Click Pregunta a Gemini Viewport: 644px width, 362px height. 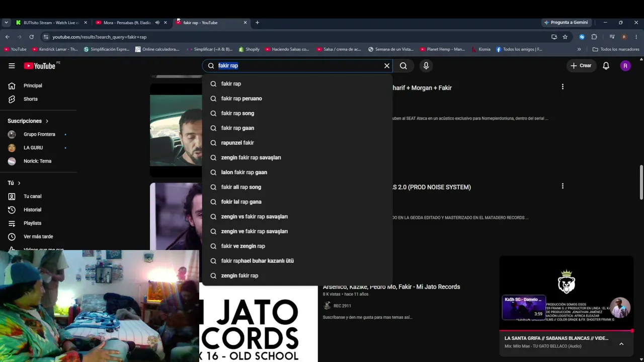tap(566, 23)
